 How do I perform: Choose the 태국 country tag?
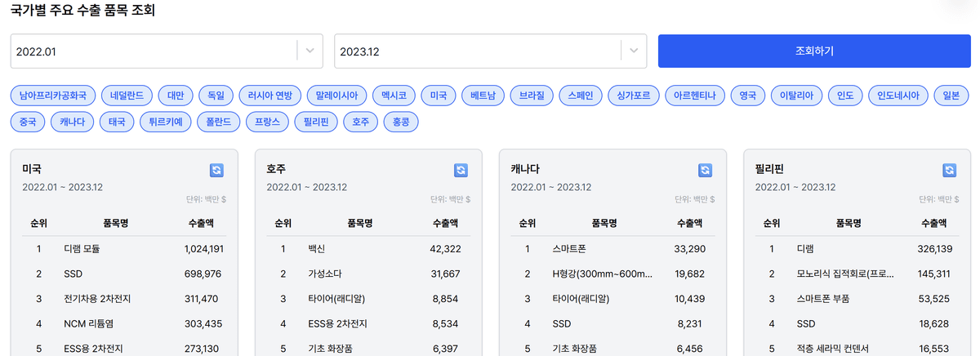[118, 122]
